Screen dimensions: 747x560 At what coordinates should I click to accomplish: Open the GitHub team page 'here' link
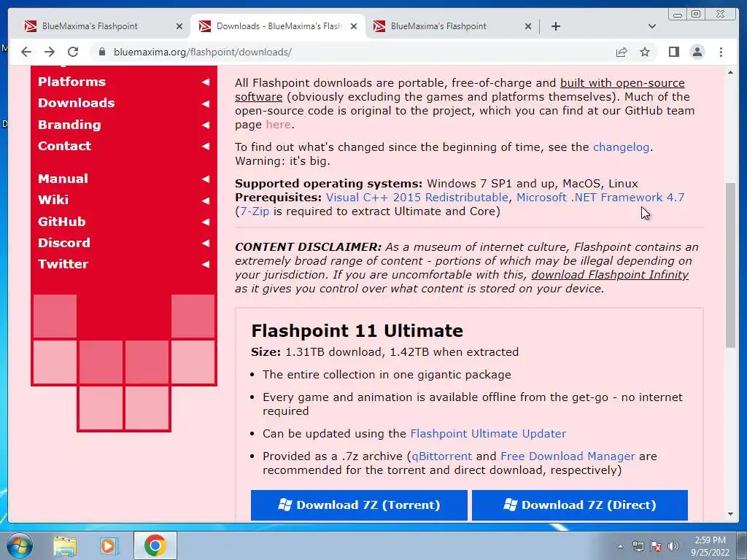click(278, 124)
